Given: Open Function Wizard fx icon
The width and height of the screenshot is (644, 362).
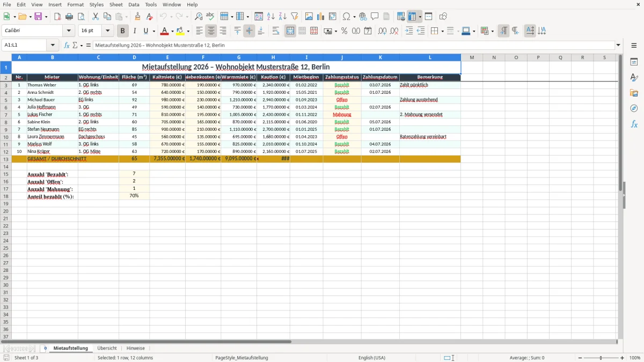Looking at the screenshot, I should 67,45.
